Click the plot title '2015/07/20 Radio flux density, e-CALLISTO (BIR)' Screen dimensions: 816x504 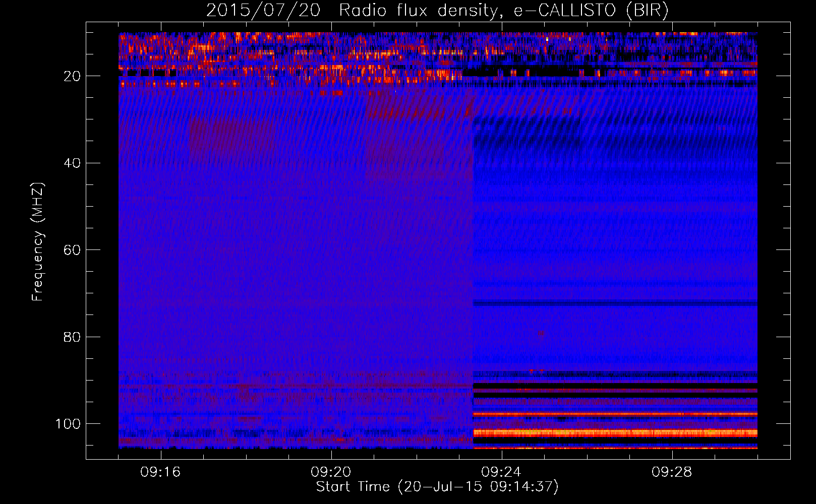pyautogui.click(x=437, y=10)
